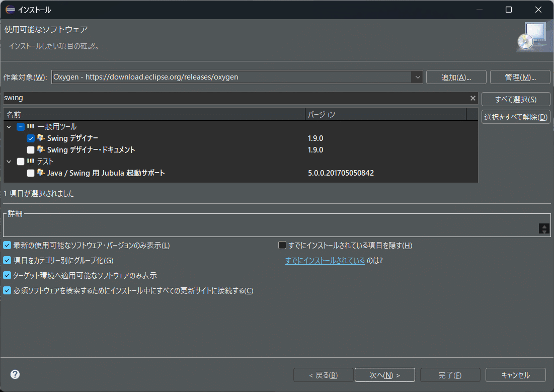Uncheck the Swing デザイナー checkbox
The height and width of the screenshot is (392, 554).
[31, 138]
